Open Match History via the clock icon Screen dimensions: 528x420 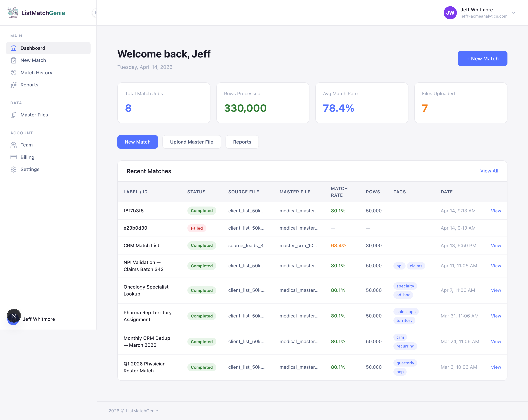point(14,72)
